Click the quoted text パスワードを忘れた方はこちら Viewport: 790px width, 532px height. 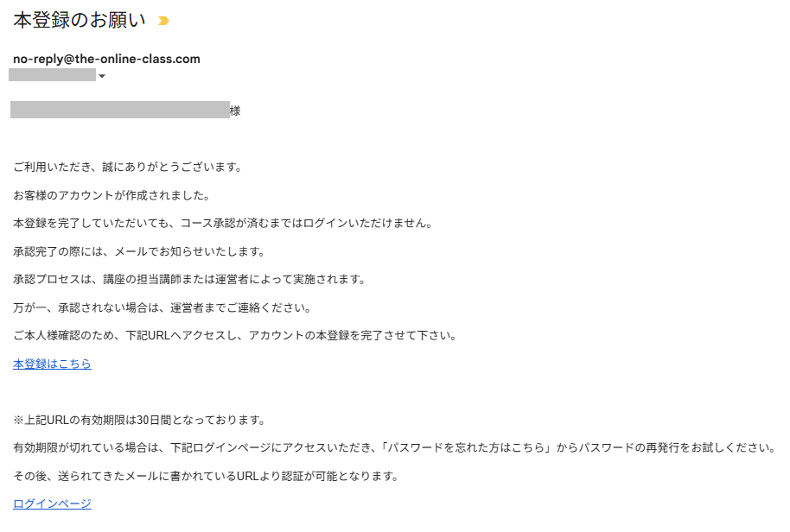click(466, 447)
